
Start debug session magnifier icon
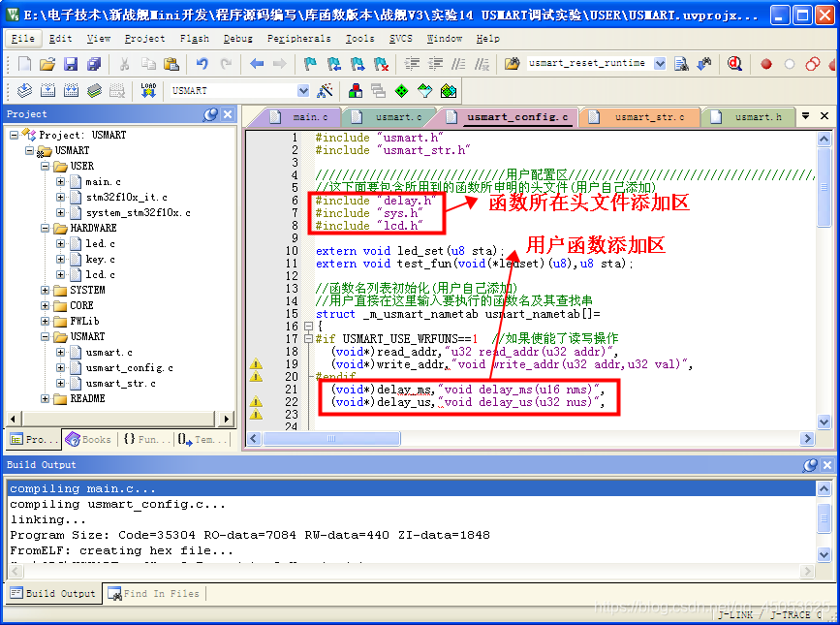[734, 64]
